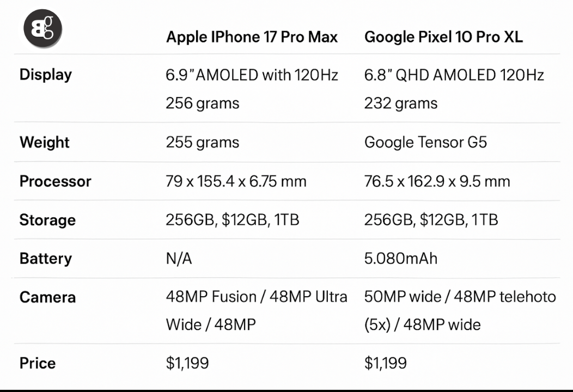Viewport: 573px width, 392px height.
Task: Click the N/A battery cell
Action: 179,259
